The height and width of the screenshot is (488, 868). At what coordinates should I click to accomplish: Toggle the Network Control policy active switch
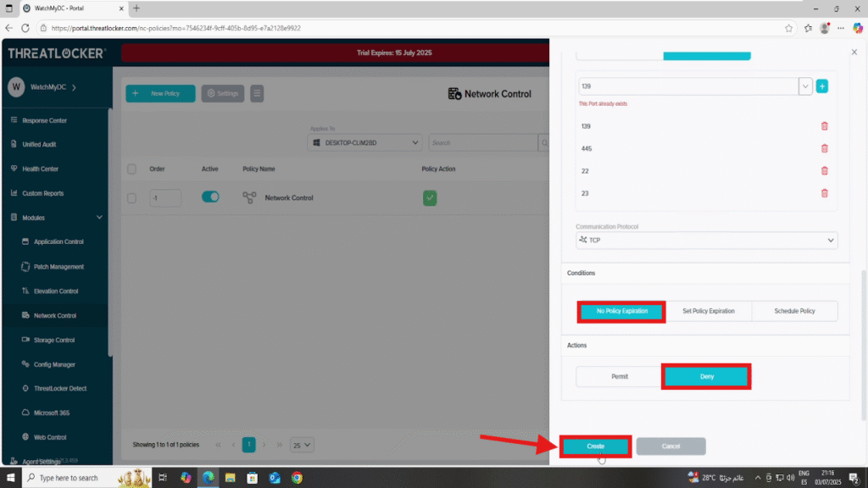click(x=210, y=197)
